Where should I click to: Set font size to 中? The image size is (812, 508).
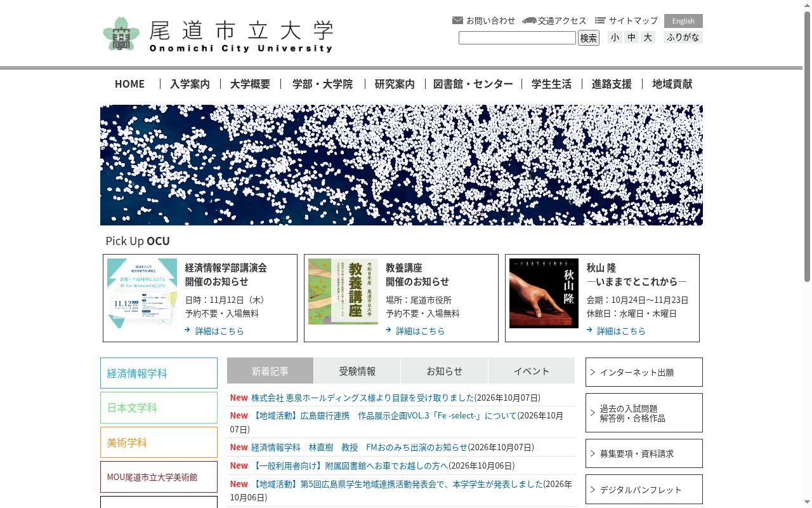point(631,37)
